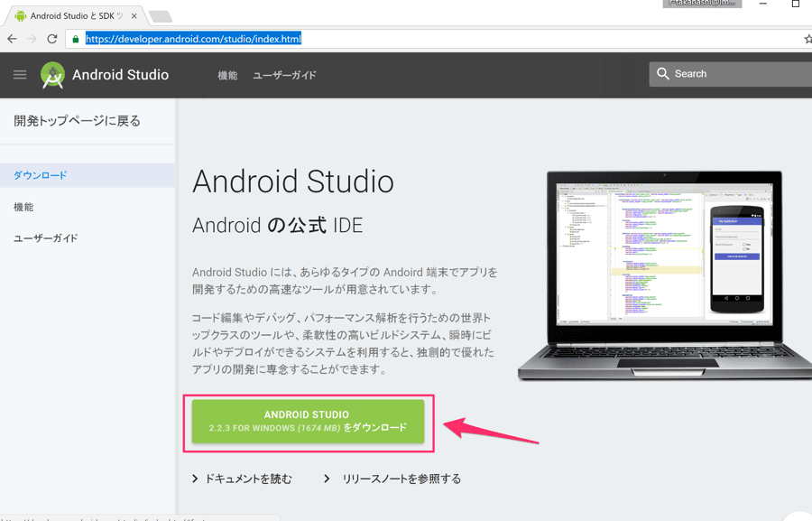
Task: Select ユーザーガイド in the left sidebar
Action: [46, 238]
